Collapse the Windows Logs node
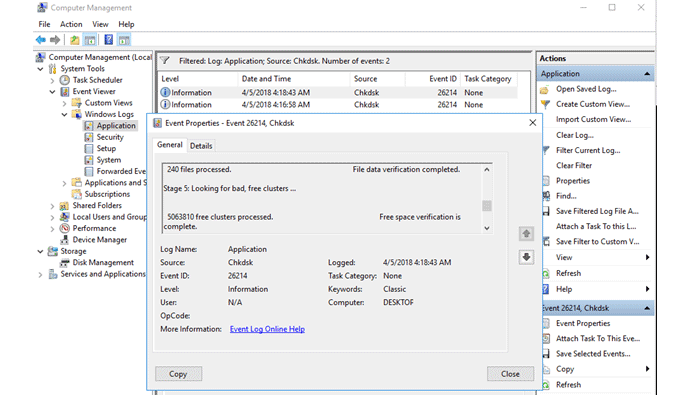Screen dimensions: 694x418 pos(64,115)
